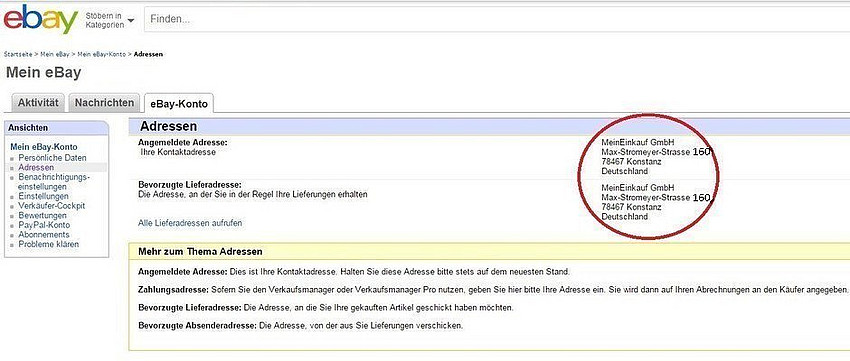Screen dimensions: 850x361
Task: Open Bewertungen in the sidebar
Action: (x=42, y=215)
